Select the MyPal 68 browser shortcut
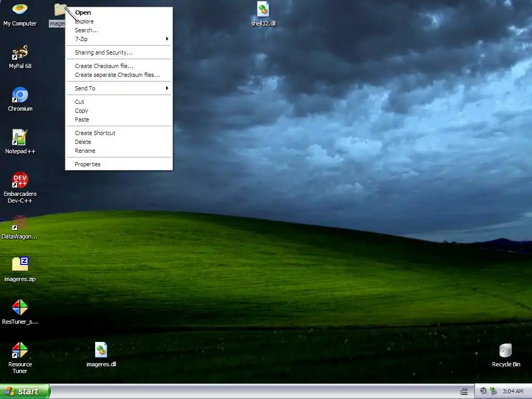This screenshot has width=532, height=399. 20,57
